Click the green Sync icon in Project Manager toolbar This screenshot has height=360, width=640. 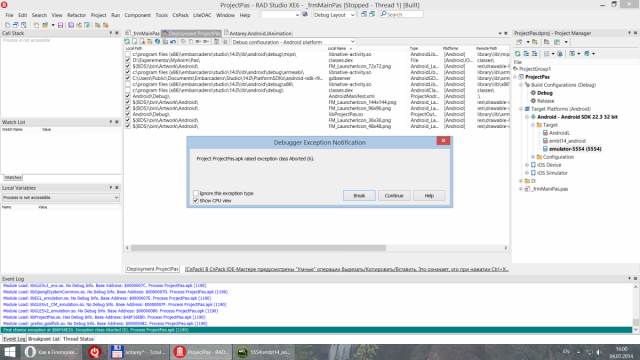point(518,53)
